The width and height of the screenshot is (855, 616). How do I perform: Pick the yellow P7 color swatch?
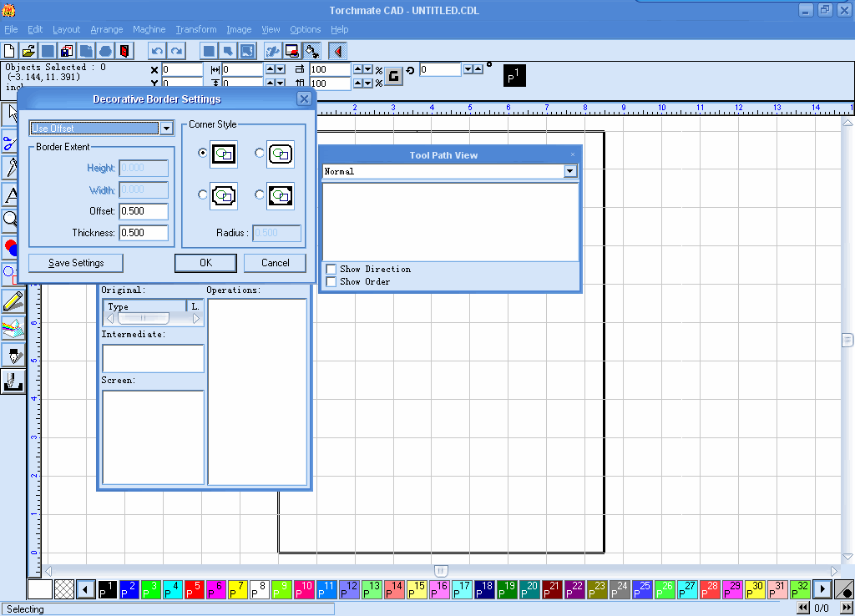tap(238, 589)
